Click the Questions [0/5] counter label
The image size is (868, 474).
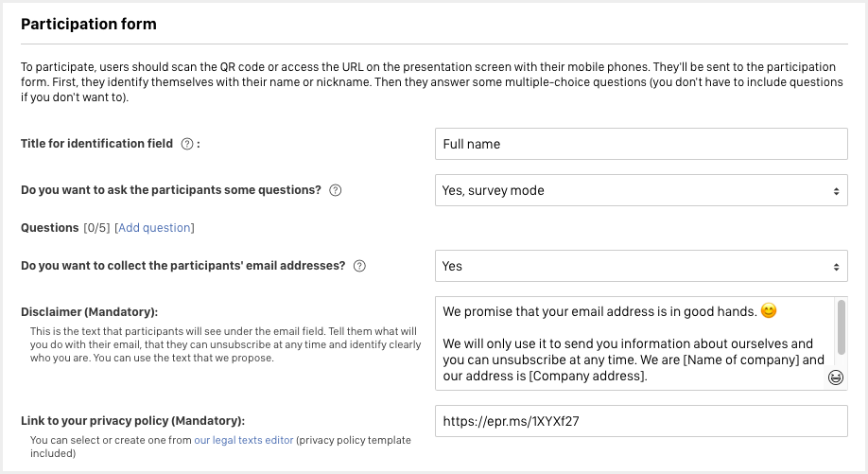65,228
